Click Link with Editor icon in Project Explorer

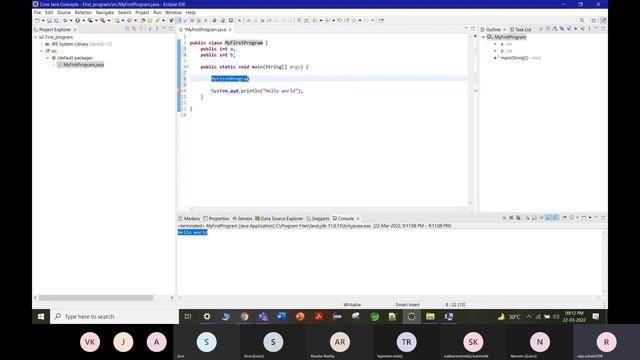point(133,29)
